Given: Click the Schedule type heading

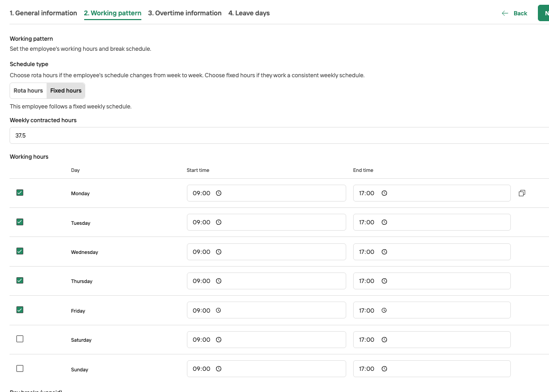Looking at the screenshot, I should pos(29,64).
